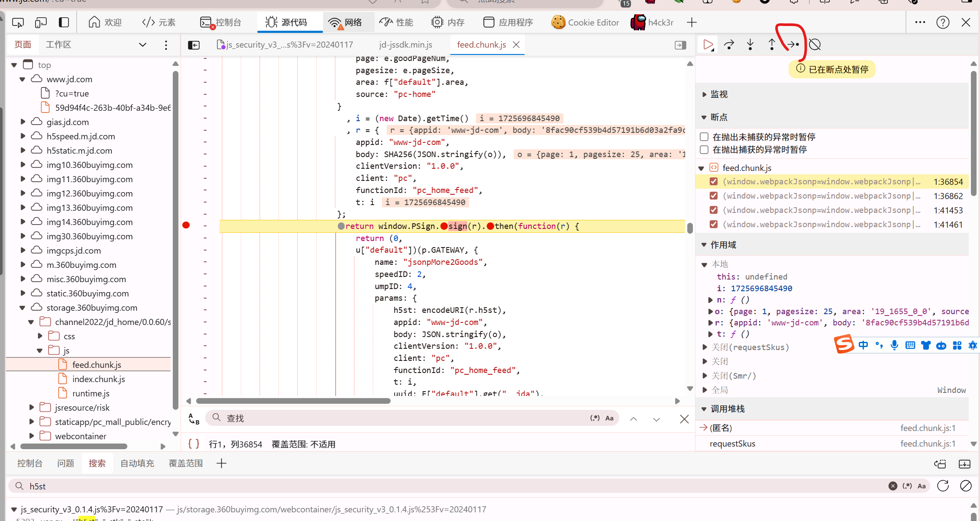The image size is (980, 521).
Task: Open the navigator tabs overflow dropdown
Action: [142, 45]
